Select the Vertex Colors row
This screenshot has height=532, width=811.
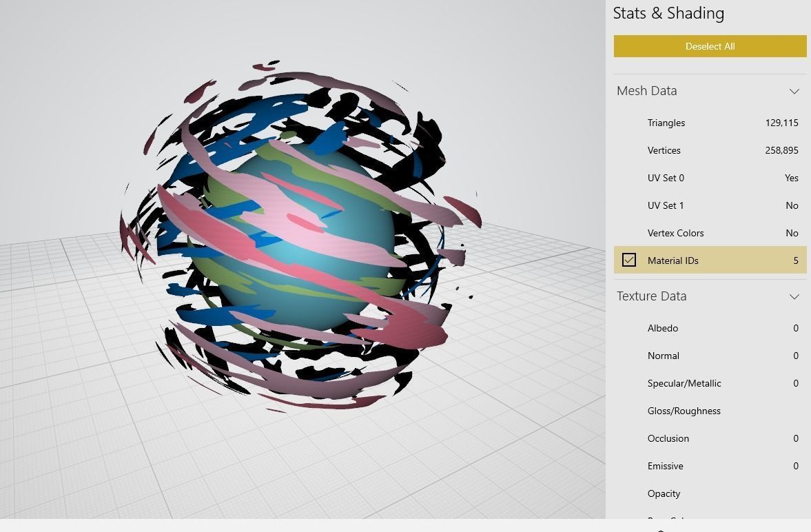click(x=710, y=233)
